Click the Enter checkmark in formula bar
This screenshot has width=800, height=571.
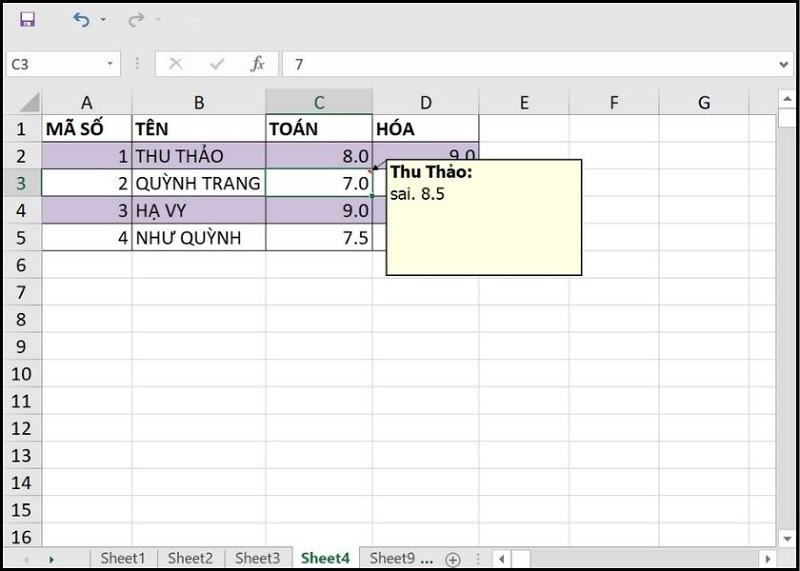[x=216, y=64]
